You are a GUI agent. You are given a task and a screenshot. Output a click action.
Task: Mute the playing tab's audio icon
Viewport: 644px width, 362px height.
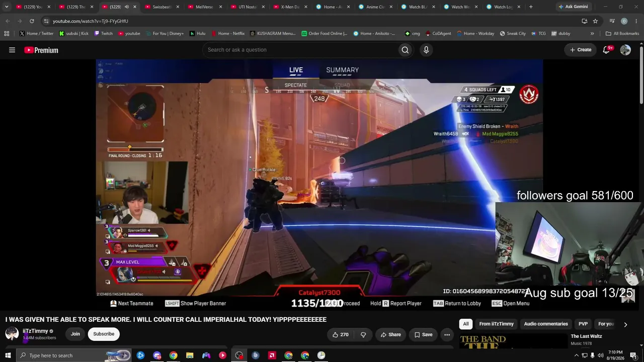(126, 7)
